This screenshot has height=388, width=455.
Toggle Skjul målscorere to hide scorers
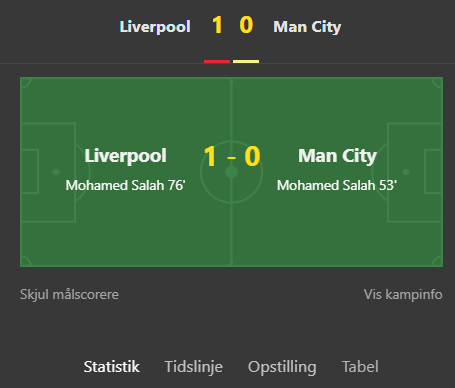(x=69, y=295)
